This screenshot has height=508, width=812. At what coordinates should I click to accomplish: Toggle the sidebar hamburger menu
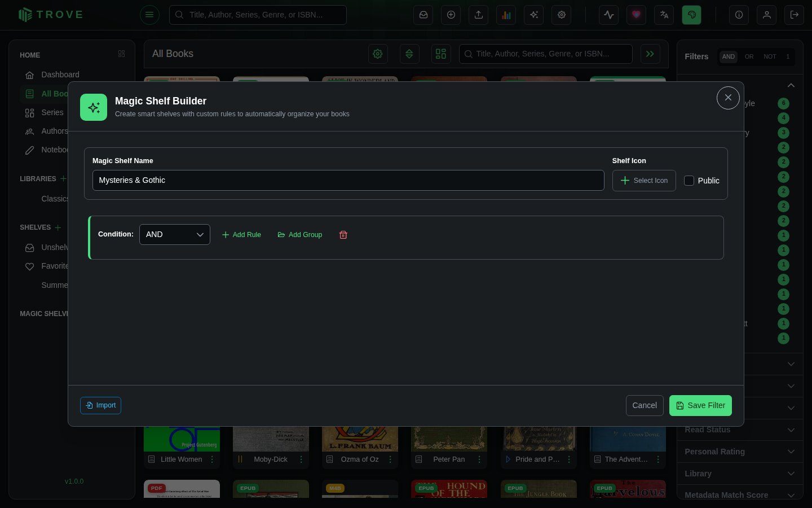point(149,15)
